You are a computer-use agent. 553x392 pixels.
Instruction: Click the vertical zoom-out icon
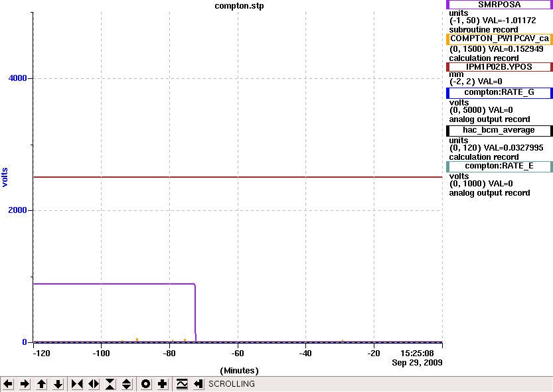(127, 384)
